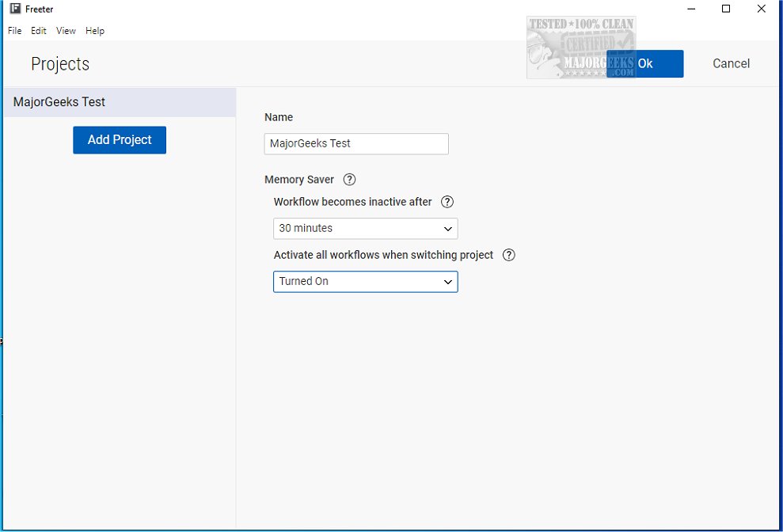
Task: Expand the Turned On activation dropdown
Action: (366, 282)
